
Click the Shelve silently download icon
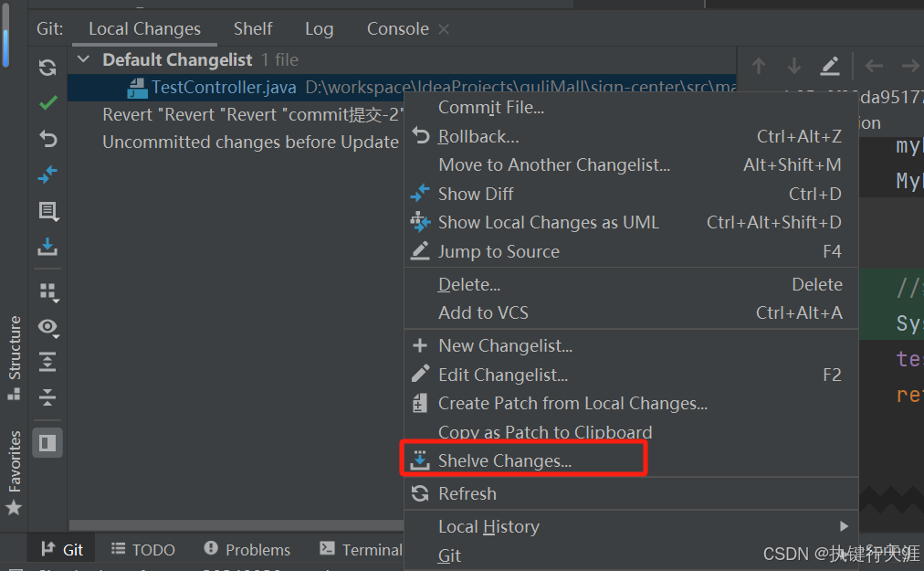47,247
